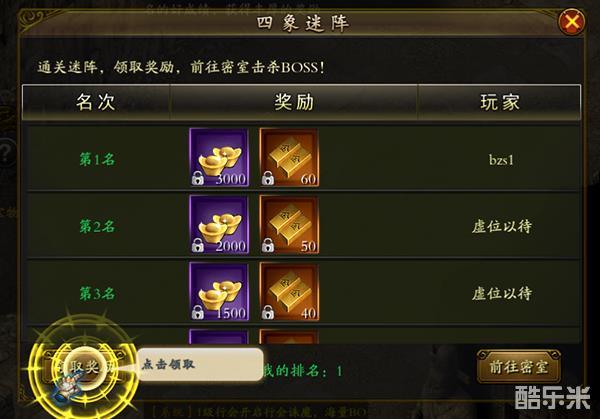
Task: Select the 50 gold bars reward icon
Action: point(289,225)
